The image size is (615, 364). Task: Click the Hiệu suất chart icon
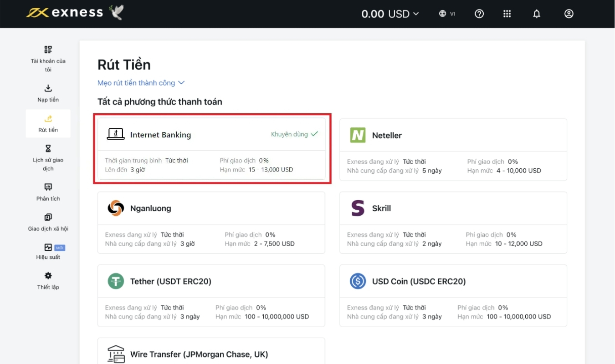point(48,248)
